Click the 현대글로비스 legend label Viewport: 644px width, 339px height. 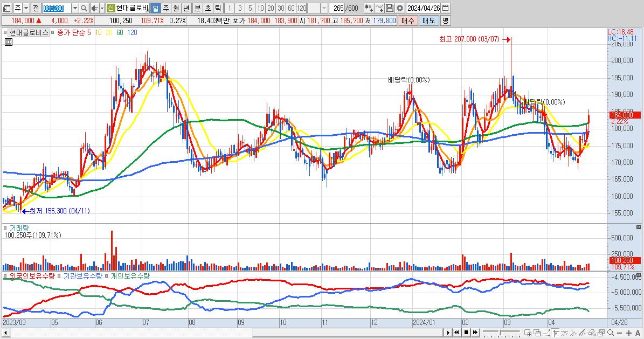tap(29, 32)
